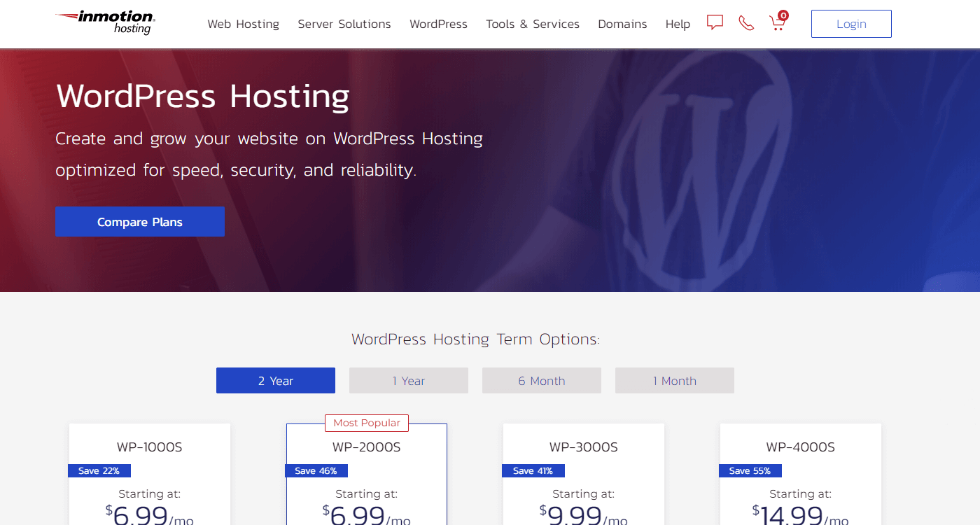Click the $14.99/mo price

tap(801, 514)
